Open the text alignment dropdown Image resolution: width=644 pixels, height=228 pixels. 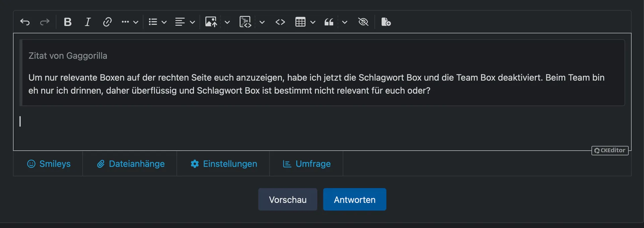pyautogui.click(x=185, y=22)
